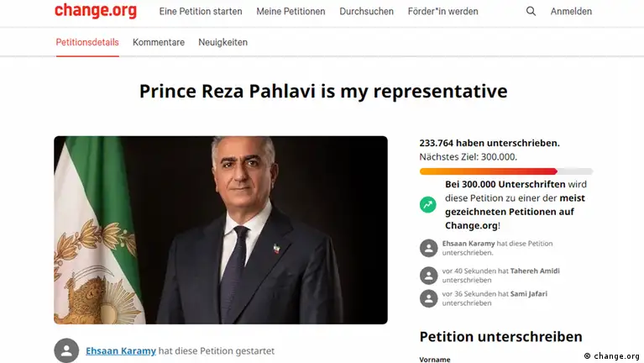Screen dimensions: 644x363
Task: Click the signature progress bar
Action: tap(505, 171)
